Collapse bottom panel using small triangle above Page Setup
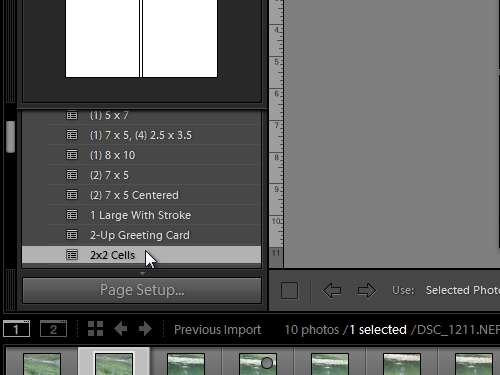The height and width of the screenshot is (375, 500). tap(142, 273)
